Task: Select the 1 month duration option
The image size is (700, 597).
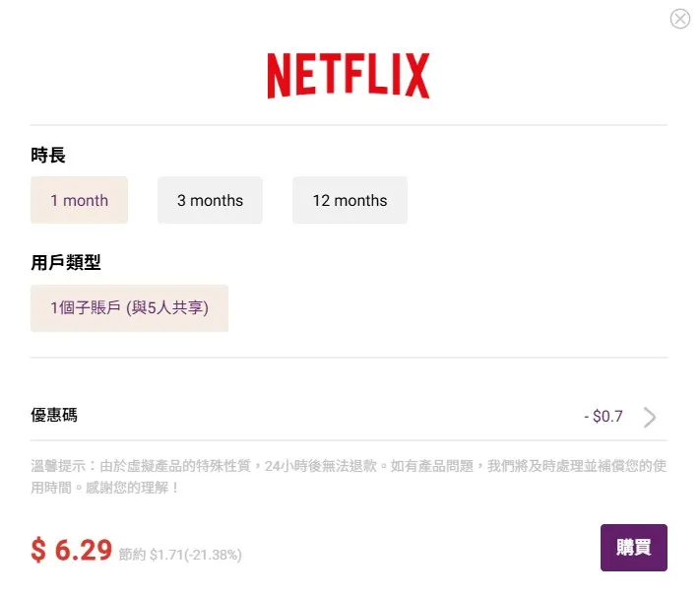Action: click(x=80, y=200)
